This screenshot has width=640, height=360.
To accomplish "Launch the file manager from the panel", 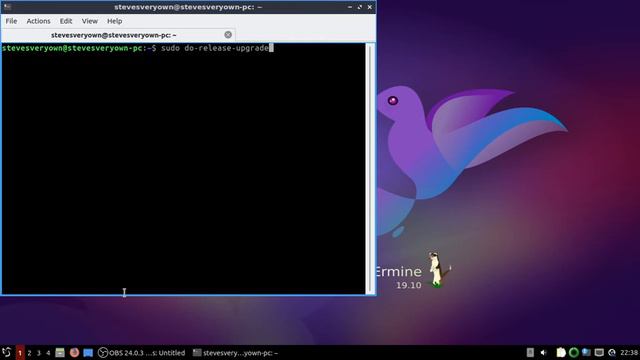I will (x=60, y=353).
